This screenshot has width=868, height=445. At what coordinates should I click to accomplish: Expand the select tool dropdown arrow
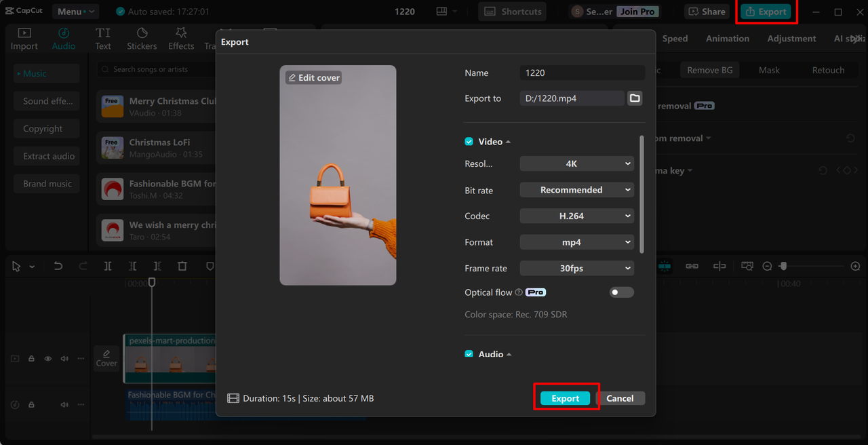coord(32,267)
